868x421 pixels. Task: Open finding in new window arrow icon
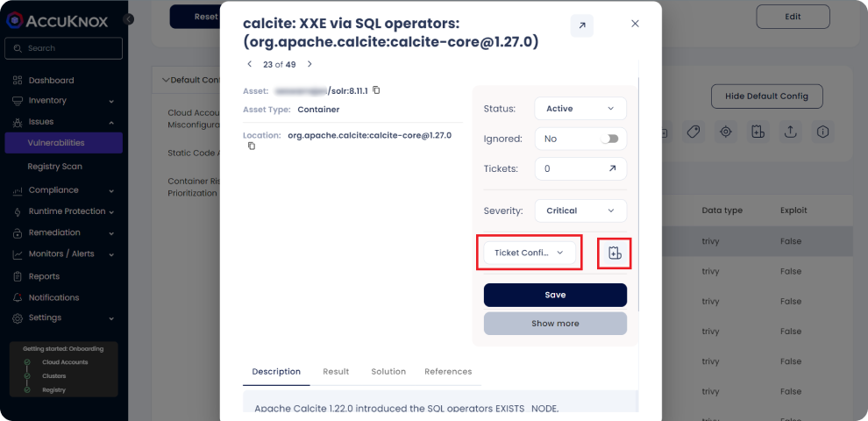(581, 25)
